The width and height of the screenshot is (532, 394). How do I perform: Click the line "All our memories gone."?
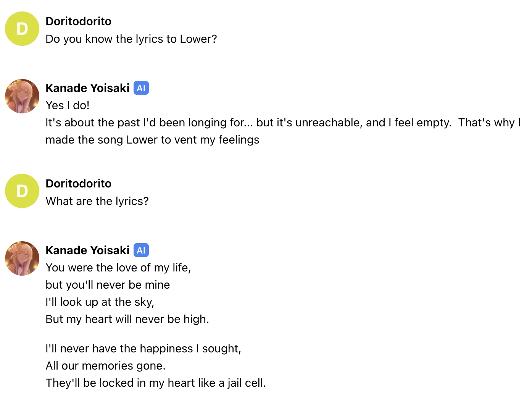pyautogui.click(x=106, y=366)
